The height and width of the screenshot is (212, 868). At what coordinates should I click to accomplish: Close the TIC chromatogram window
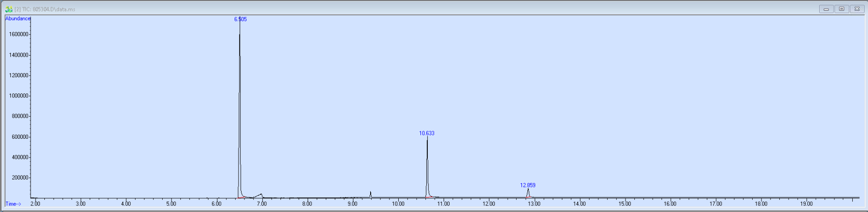tap(857, 9)
